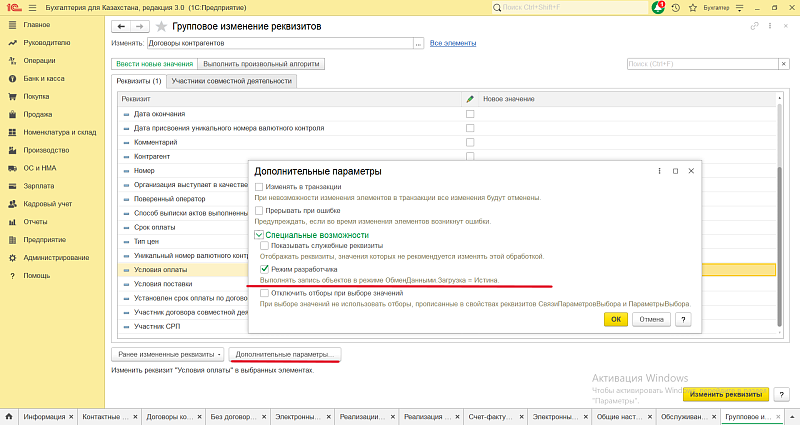Open Производство section in sidebar
Image resolution: width=800 pixels, height=425 pixels.
click(46, 150)
